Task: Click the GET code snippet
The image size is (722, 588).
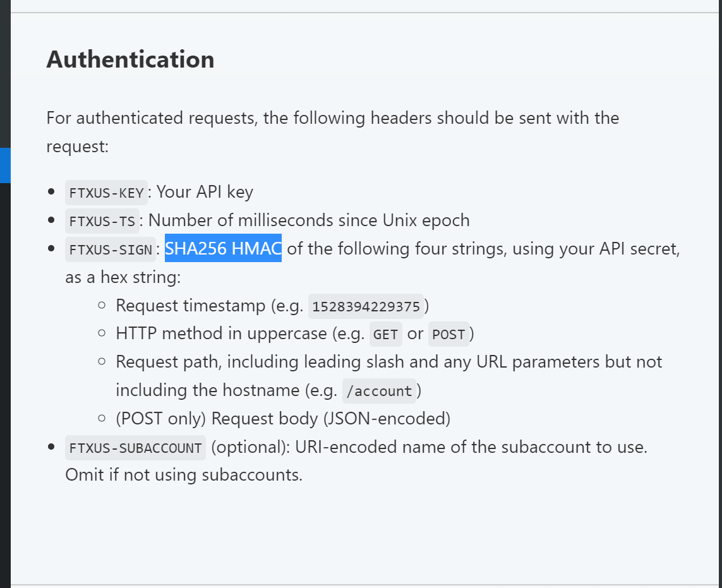Action: 386,334
